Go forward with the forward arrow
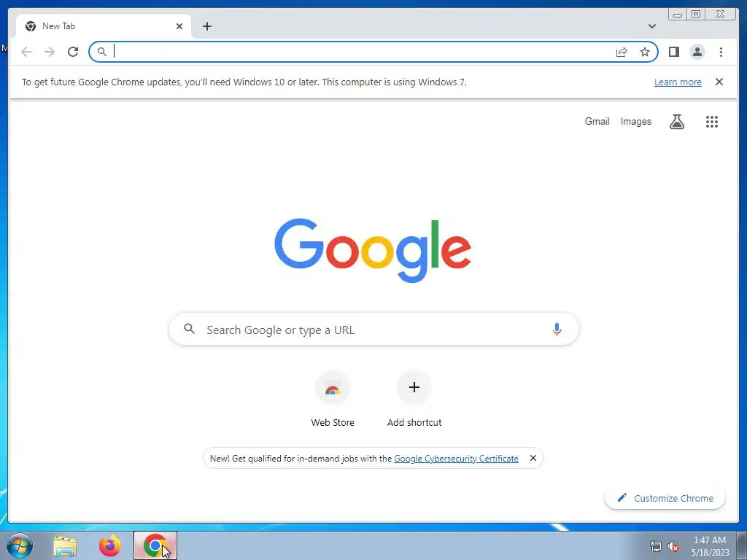 tap(50, 52)
